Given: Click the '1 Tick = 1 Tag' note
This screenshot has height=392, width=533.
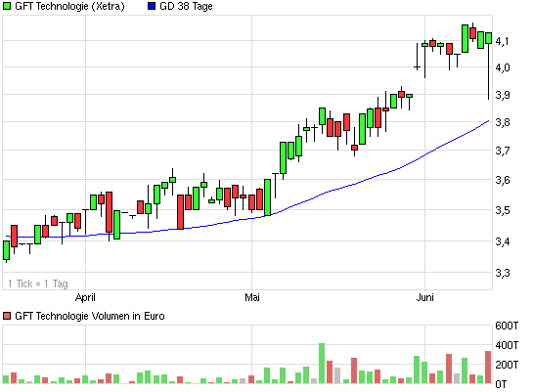Looking at the screenshot, I should 38,283.
